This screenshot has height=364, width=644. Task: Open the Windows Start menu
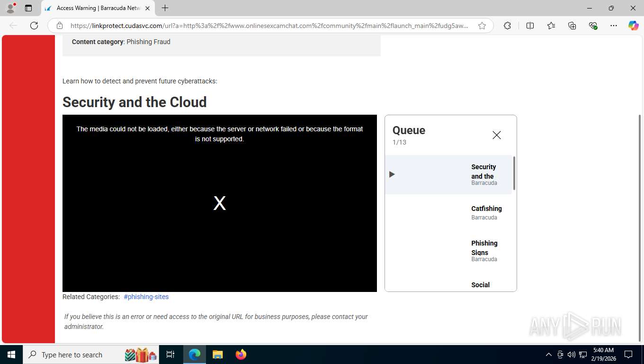point(11,355)
